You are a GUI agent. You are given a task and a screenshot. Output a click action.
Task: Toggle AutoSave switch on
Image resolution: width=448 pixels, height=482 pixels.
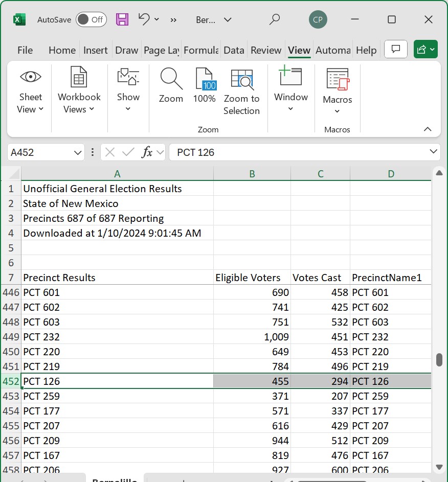coord(91,19)
